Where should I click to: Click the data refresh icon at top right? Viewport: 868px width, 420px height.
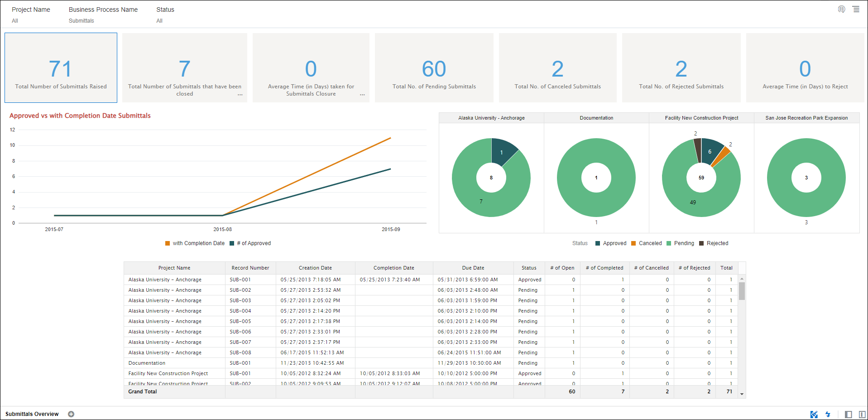[841, 9]
